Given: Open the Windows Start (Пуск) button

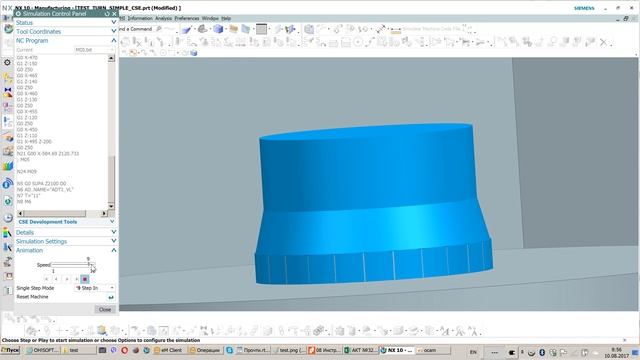Looking at the screenshot, I should coord(11,350).
